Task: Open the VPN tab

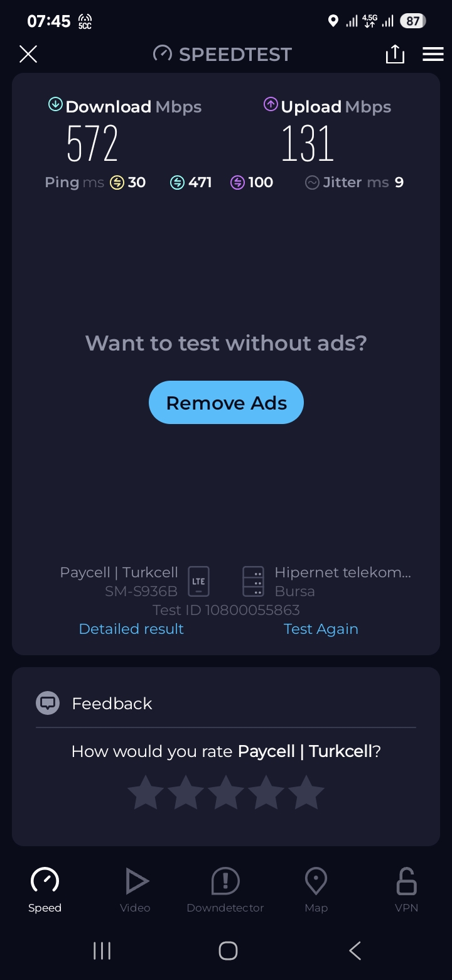Action: click(x=406, y=890)
